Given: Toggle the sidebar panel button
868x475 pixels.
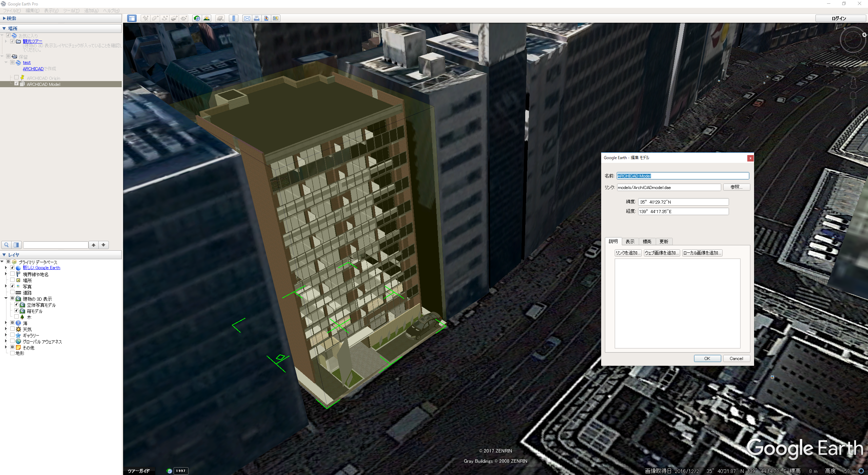Looking at the screenshot, I should [132, 18].
